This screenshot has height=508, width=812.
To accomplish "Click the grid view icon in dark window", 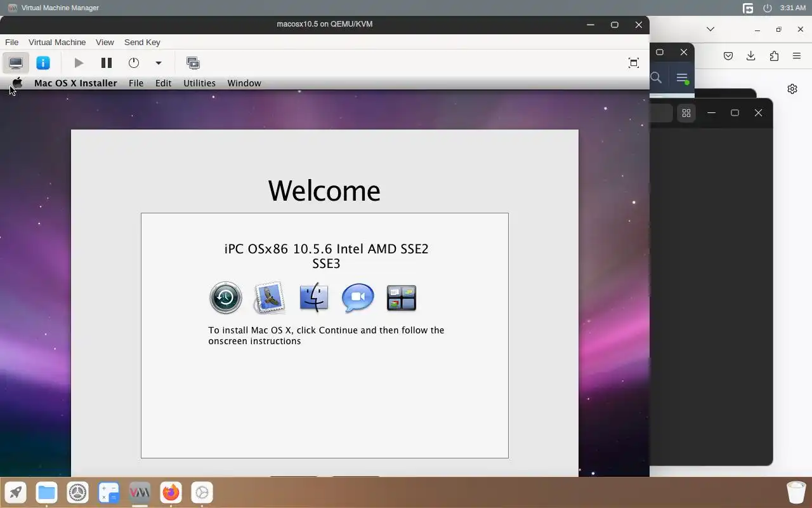I will 686,113.
